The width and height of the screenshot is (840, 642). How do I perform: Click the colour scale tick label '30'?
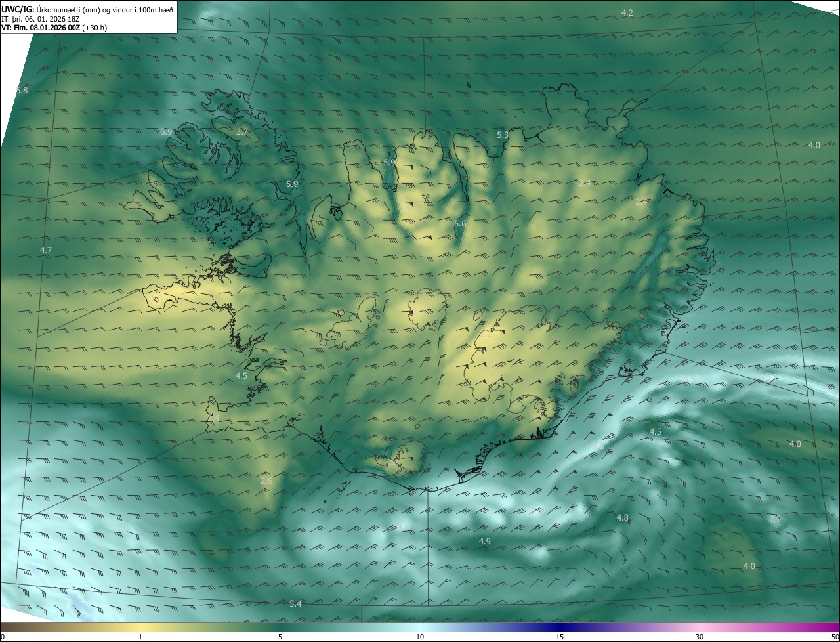tap(700, 637)
